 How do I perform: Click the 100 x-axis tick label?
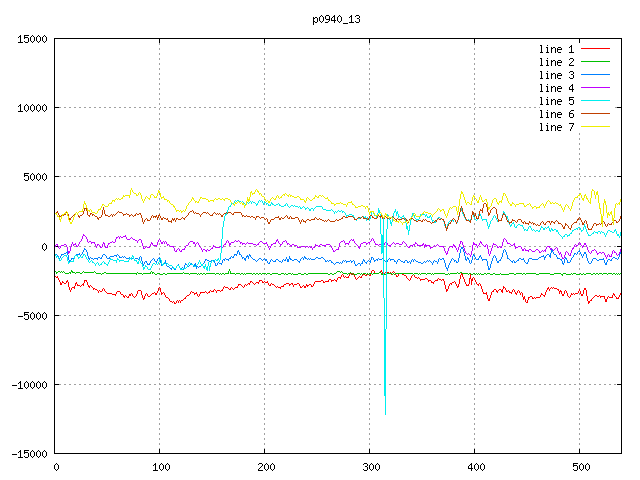click(160, 467)
